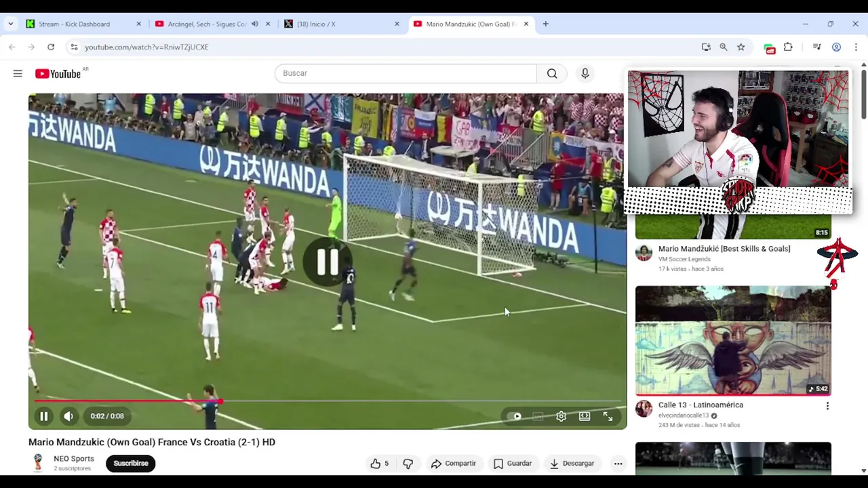Viewport: 868px width, 488px height.
Task: Open the NEO Sports channel avatar
Action: [x=38, y=463]
